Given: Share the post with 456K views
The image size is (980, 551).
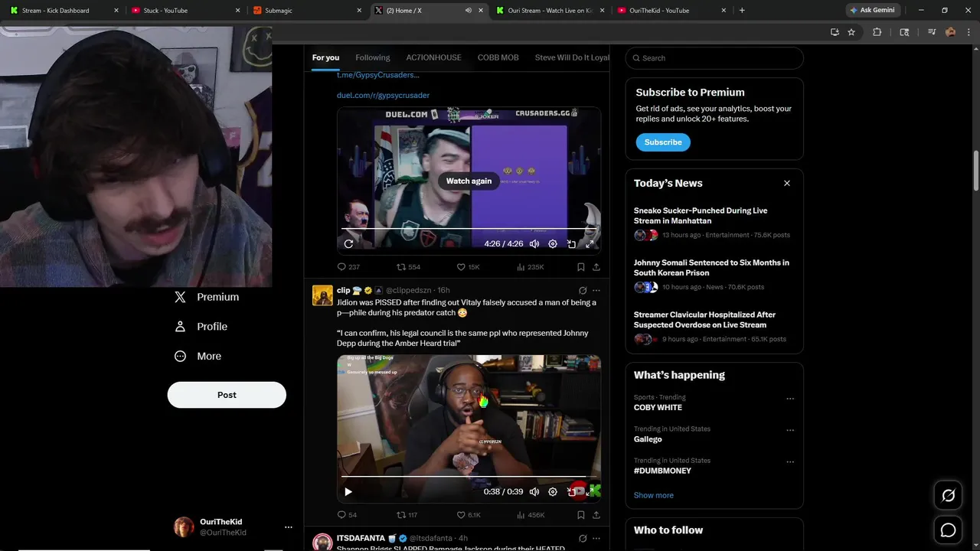Looking at the screenshot, I should click(x=596, y=515).
